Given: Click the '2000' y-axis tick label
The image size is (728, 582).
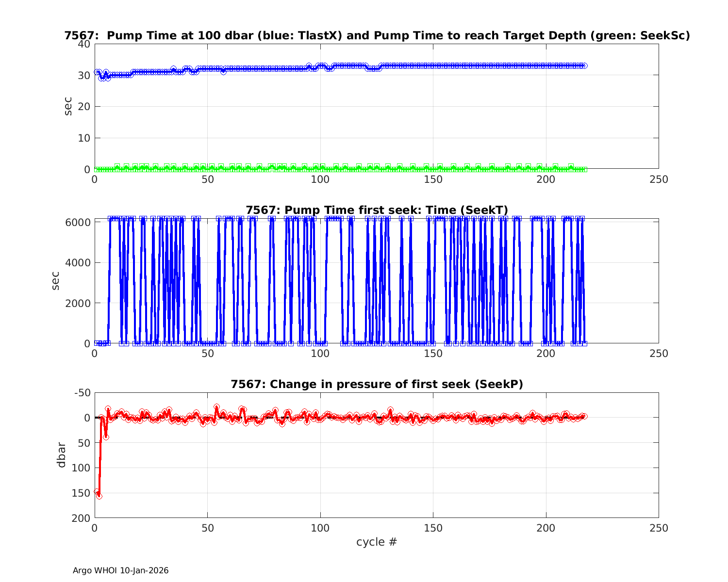Looking at the screenshot, I should click(x=78, y=303).
